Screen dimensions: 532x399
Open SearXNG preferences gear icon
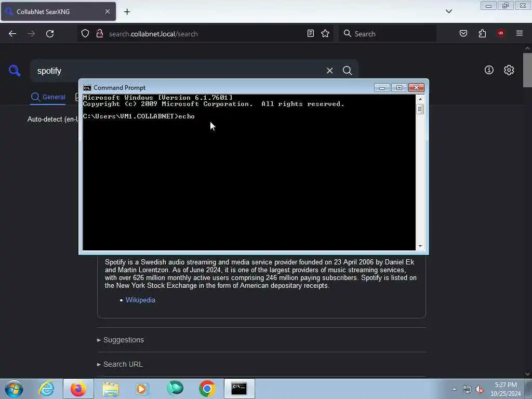pyautogui.click(x=509, y=70)
